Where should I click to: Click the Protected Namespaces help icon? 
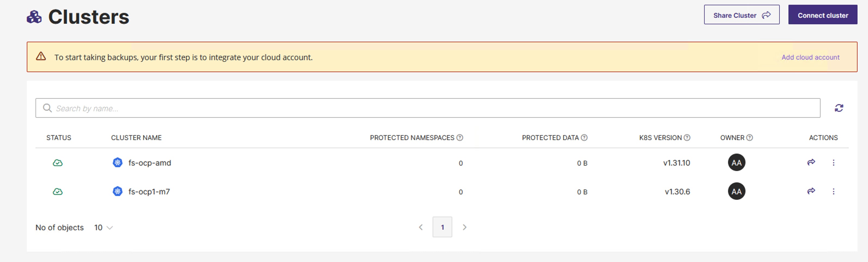pos(460,138)
